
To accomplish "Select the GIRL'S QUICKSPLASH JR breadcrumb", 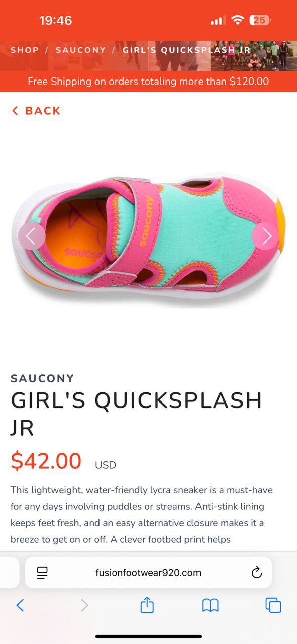I will tap(186, 50).
